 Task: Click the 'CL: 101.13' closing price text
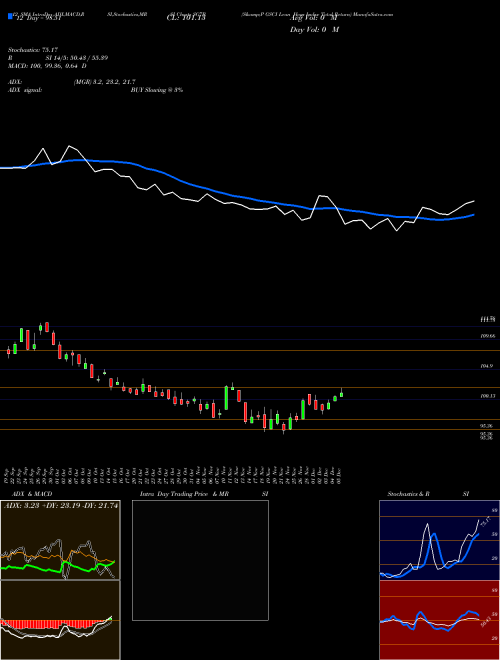[x=186, y=18]
